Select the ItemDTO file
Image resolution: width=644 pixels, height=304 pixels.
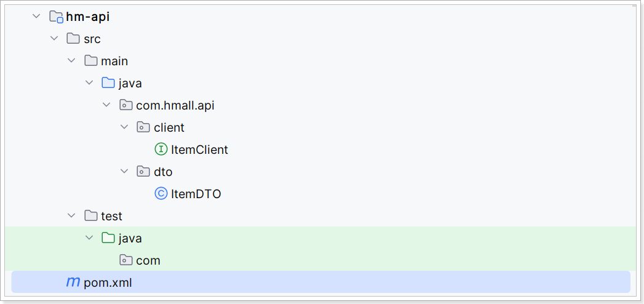(196, 193)
